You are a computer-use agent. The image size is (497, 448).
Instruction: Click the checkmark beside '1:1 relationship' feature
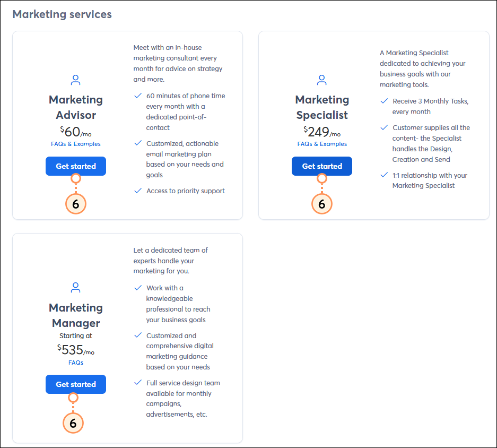(383, 175)
